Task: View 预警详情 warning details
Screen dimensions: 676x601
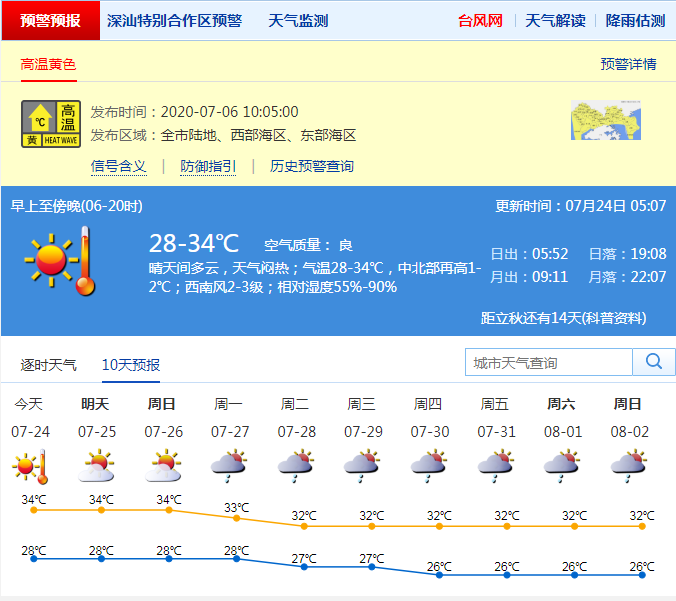Action: pyautogui.click(x=628, y=64)
